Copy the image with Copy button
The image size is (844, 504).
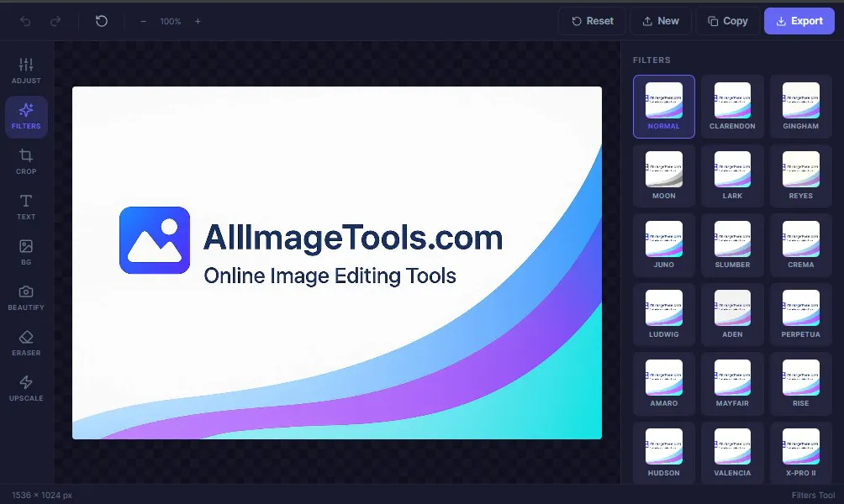(728, 21)
